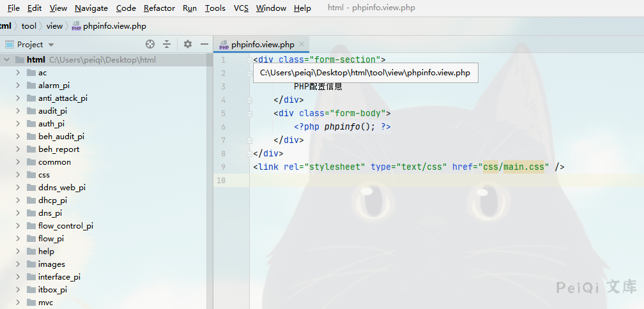Close the phpinfo.view.php editor tab
This screenshot has height=309, width=644.
pos(302,45)
